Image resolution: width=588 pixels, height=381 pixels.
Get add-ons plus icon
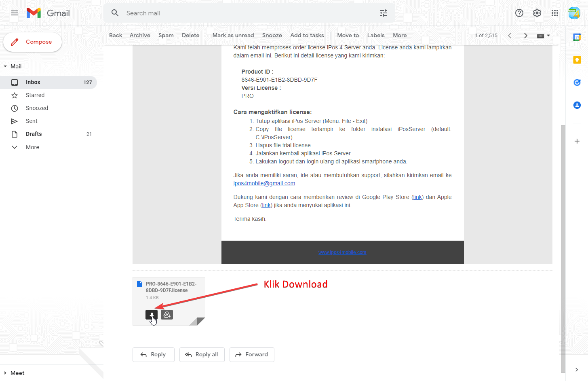(x=577, y=141)
